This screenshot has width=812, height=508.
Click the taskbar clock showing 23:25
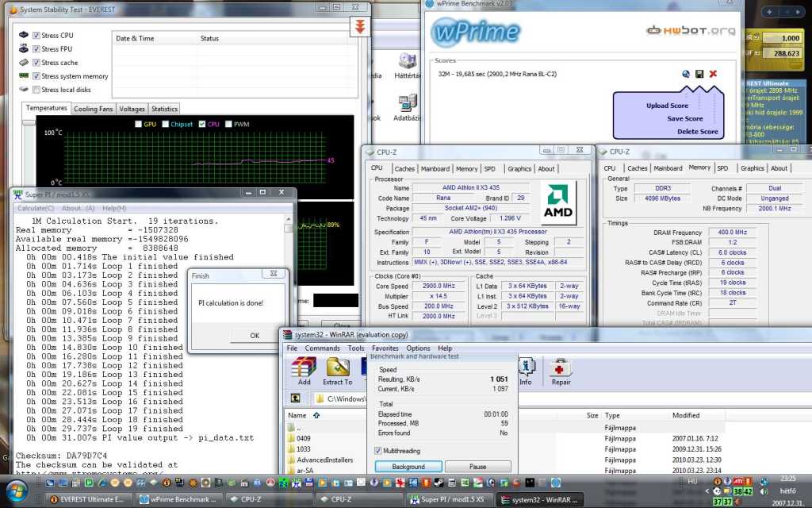click(787, 478)
